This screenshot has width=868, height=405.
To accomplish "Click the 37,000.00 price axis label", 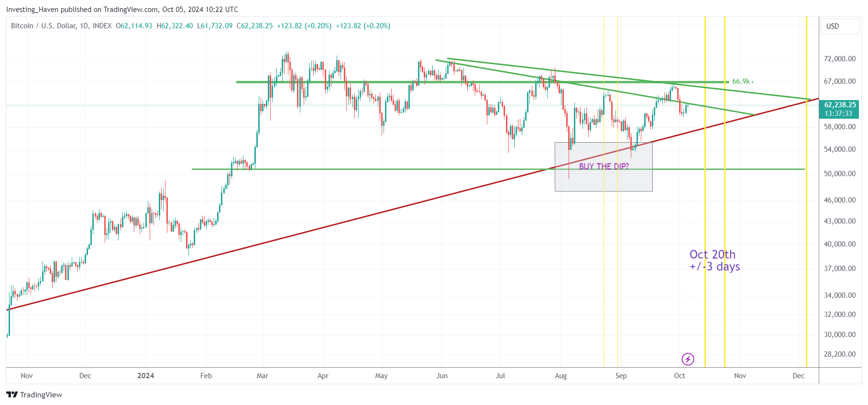I will pyautogui.click(x=840, y=269).
